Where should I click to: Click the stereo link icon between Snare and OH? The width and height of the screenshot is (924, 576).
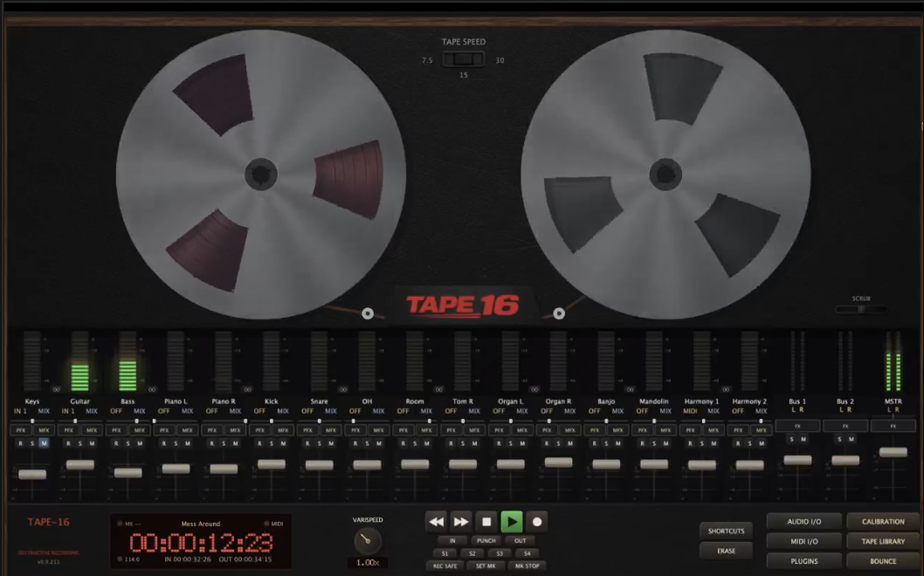(343, 389)
